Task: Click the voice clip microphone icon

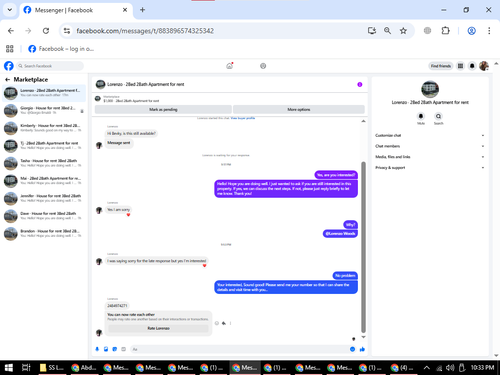Action: point(97,349)
